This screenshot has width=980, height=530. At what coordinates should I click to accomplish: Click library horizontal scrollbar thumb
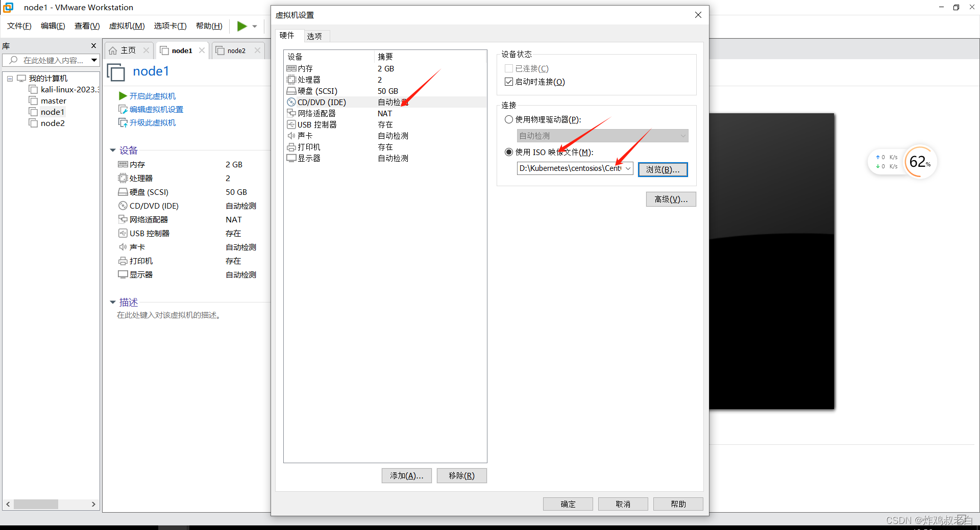pyautogui.click(x=36, y=504)
